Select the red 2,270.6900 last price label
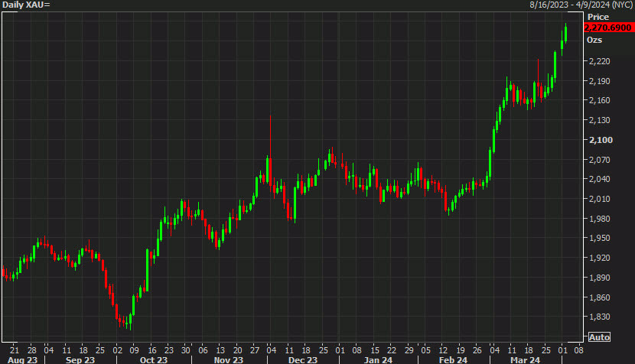This screenshot has width=635, height=364. (x=608, y=28)
